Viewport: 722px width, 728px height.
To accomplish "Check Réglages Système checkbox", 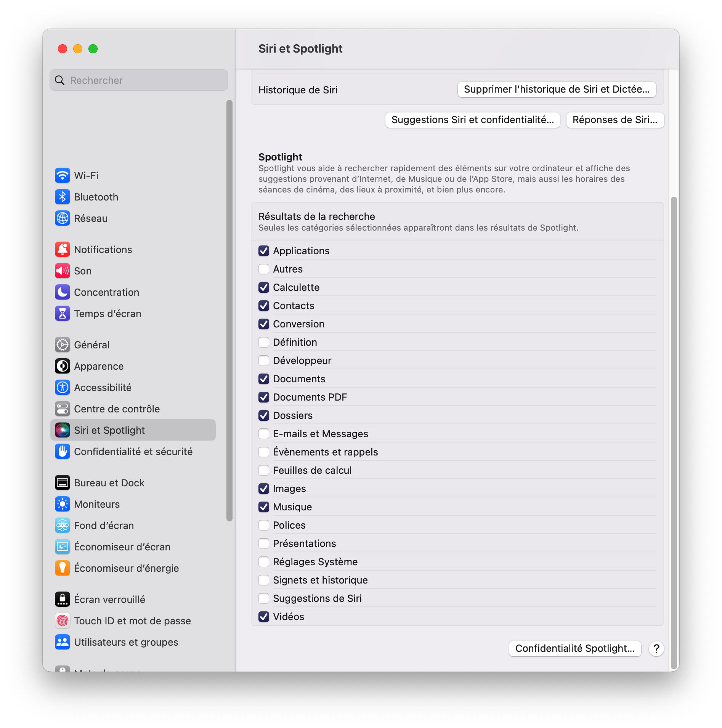I will pos(264,562).
